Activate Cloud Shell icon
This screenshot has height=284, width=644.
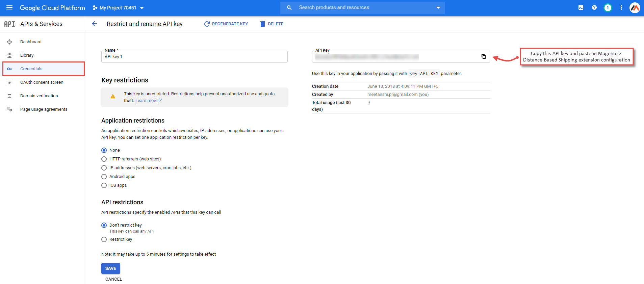tap(581, 7)
